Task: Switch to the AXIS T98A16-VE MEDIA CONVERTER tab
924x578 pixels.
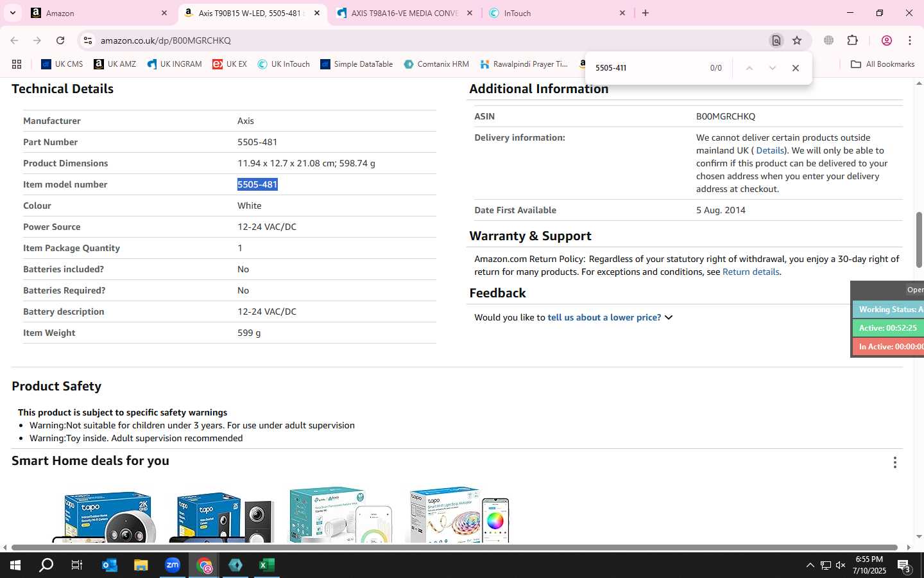Action: pos(405,13)
